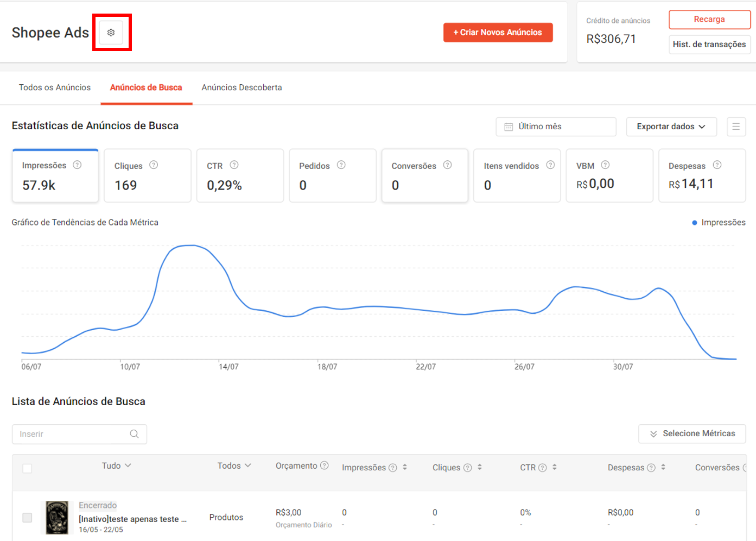Click the calendar icon in the date range field
This screenshot has height=541, width=756.
click(x=509, y=127)
